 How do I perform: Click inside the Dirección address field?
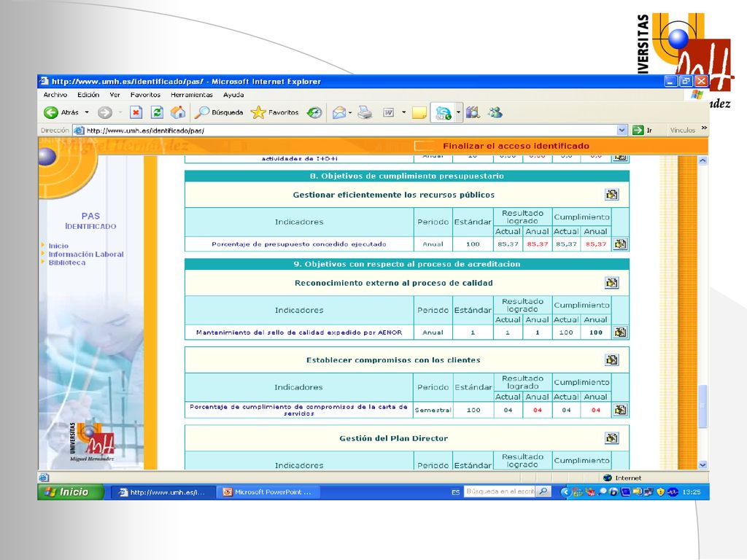coord(350,130)
